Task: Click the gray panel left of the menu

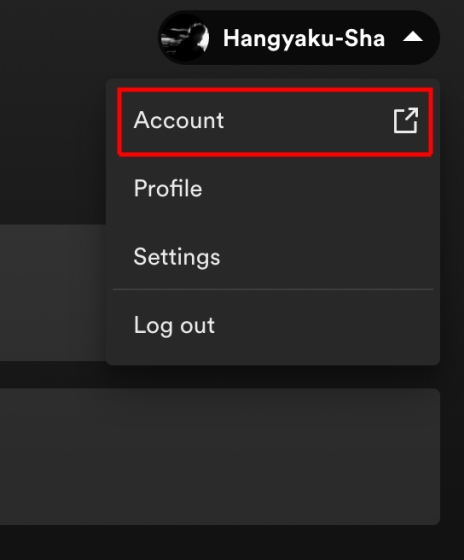Action: tap(53, 292)
